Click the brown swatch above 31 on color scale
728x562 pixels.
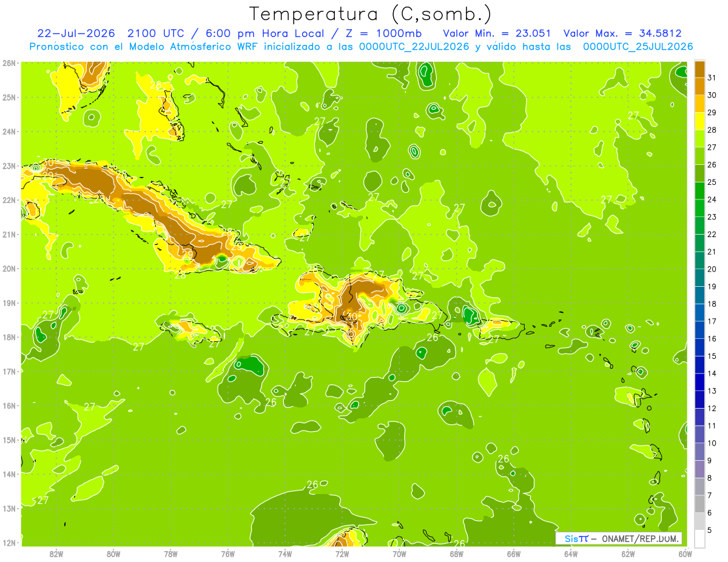tap(699, 69)
